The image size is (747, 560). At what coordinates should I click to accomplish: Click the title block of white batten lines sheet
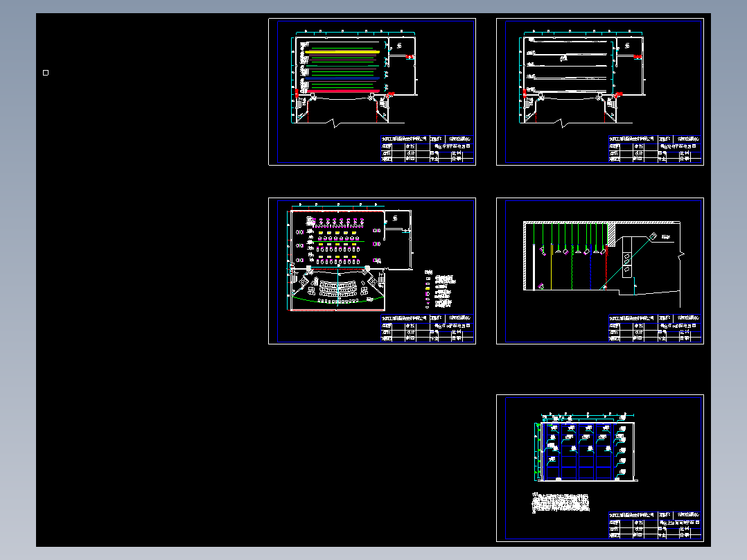655,149
